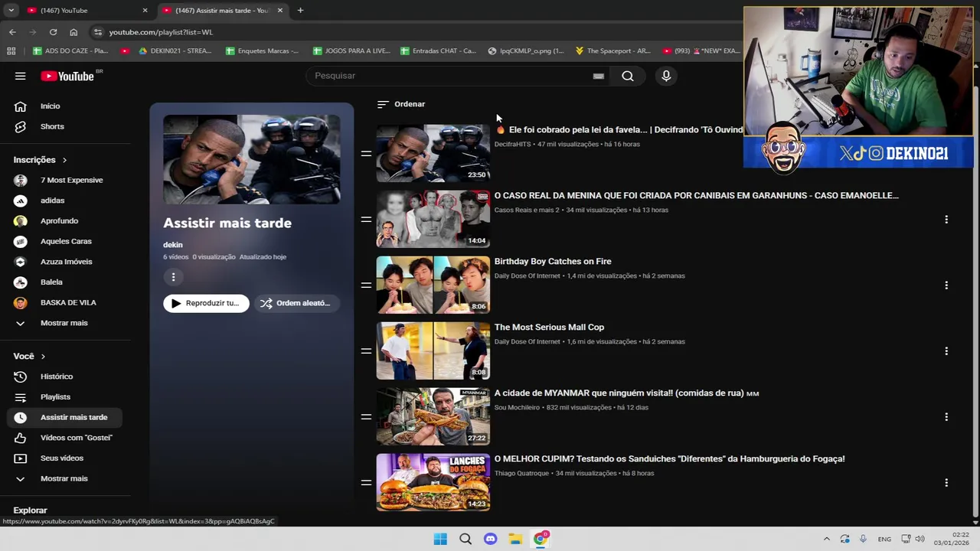
Task: Open the dekin channel link
Action: [x=173, y=245]
